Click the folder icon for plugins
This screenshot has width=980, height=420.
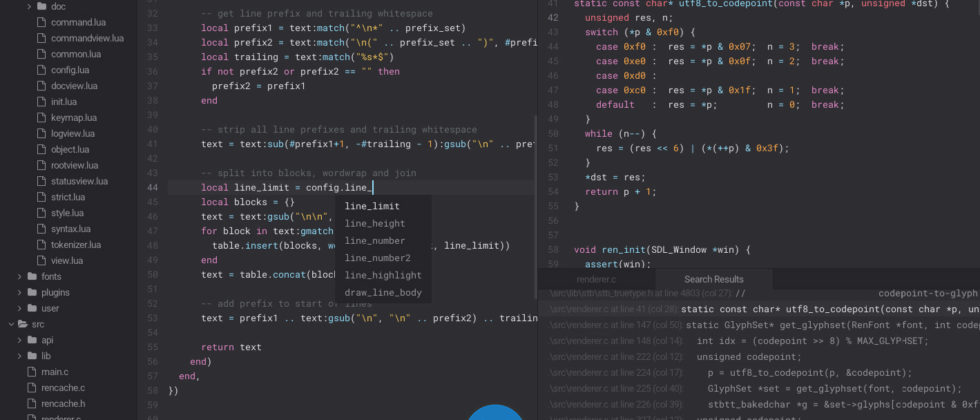click(32, 292)
